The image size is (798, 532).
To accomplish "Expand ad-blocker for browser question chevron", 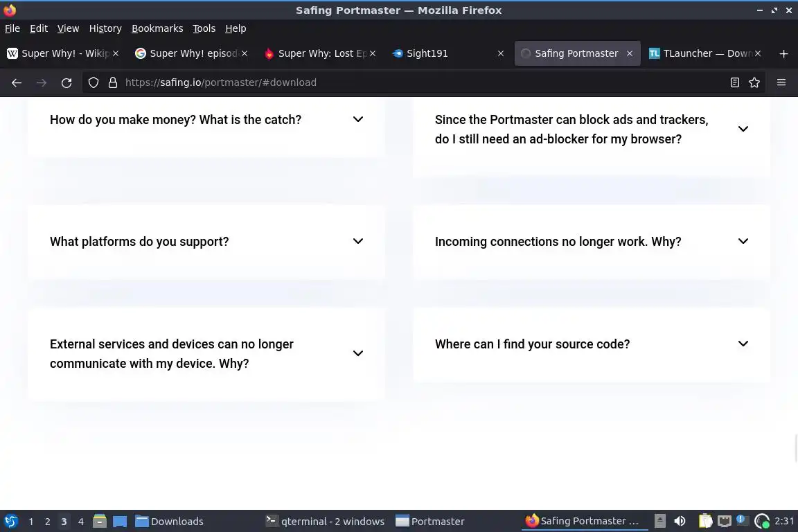I will [743, 129].
